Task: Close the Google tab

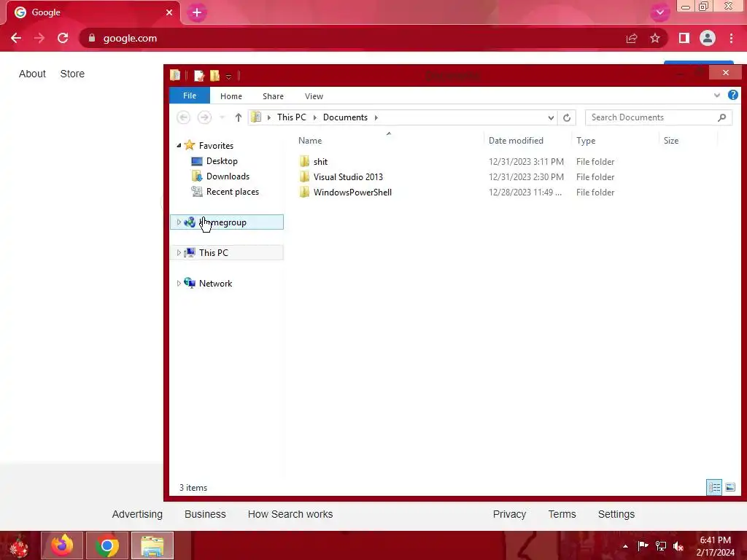Action: [169, 12]
